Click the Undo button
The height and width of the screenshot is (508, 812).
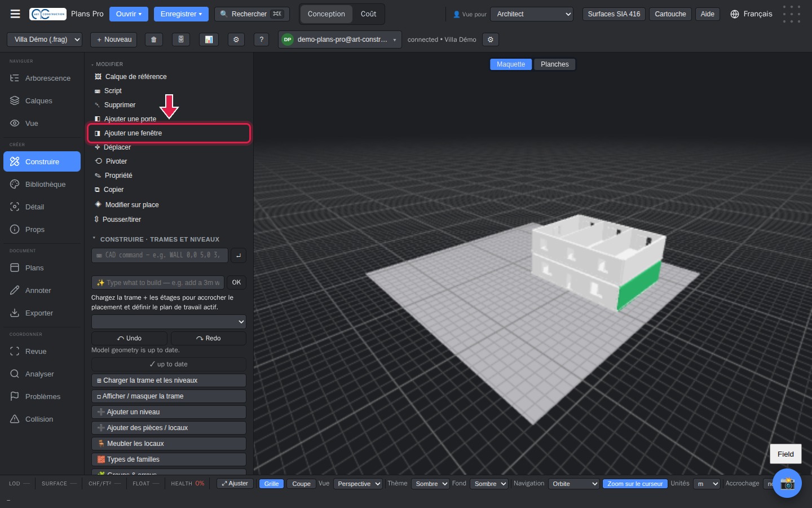pos(129,338)
